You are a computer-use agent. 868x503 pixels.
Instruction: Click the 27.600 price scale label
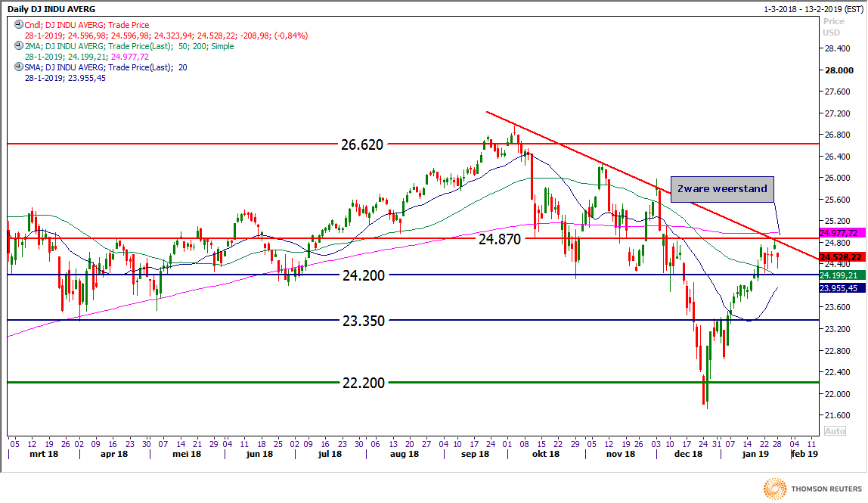[x=838, y=92]
